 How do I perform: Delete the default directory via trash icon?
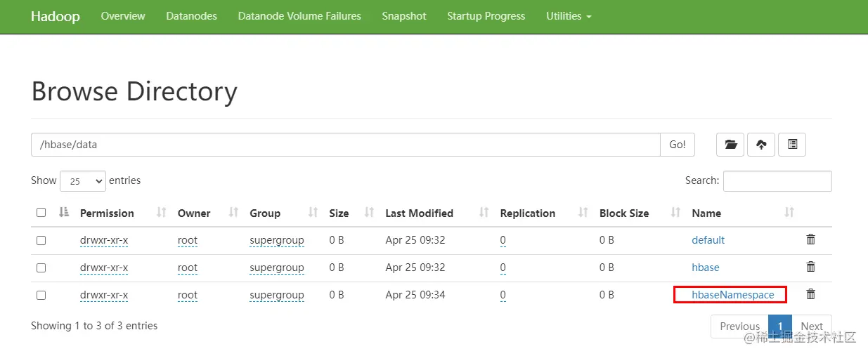pyautogui.click(x=810, y=239)
